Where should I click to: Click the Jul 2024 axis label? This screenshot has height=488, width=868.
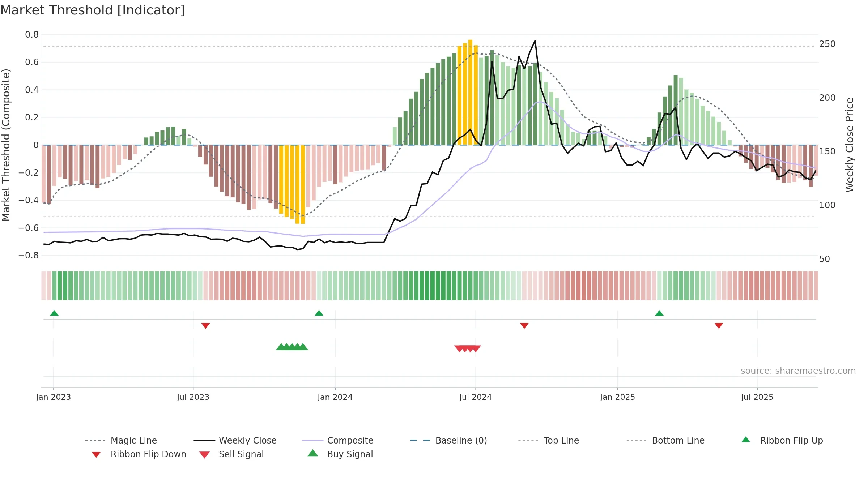pyautogui.click(x=476, y=397)
